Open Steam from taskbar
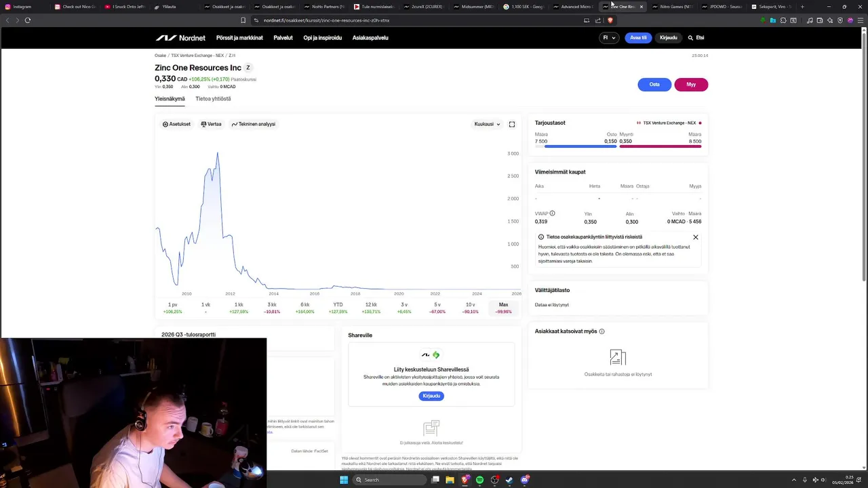Screen dimensions: 868x488 [510, 480]
